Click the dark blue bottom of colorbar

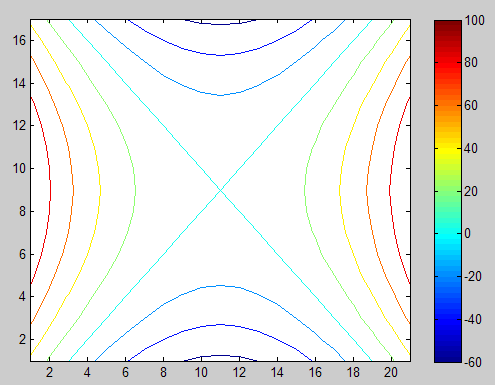(x=448, y=356)
